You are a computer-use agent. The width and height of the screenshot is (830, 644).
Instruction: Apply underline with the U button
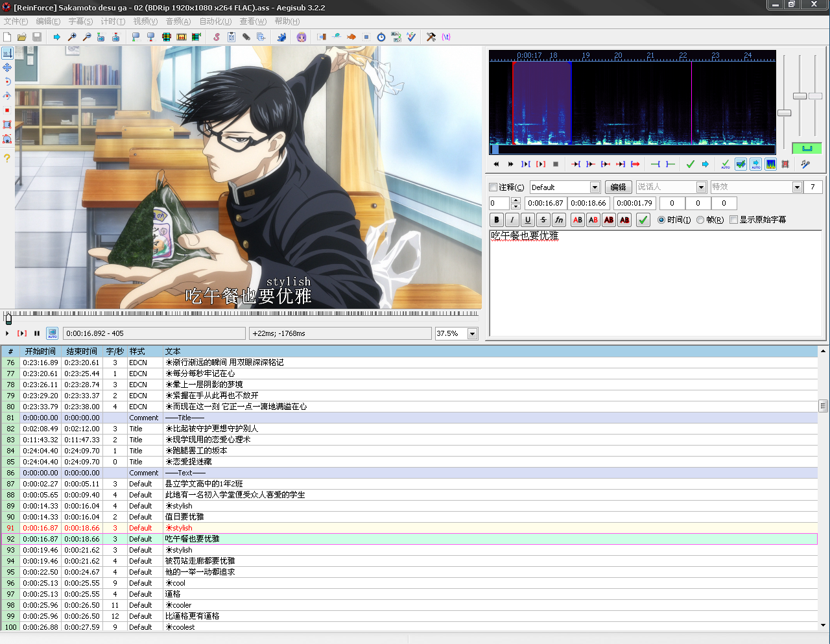[528, 220]
